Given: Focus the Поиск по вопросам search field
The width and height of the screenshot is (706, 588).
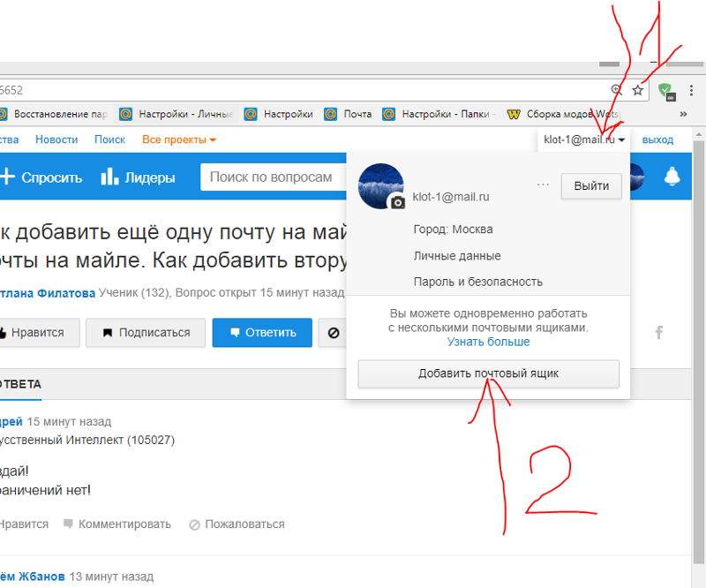Looking at the screenshot, I should tap(274, 177).
